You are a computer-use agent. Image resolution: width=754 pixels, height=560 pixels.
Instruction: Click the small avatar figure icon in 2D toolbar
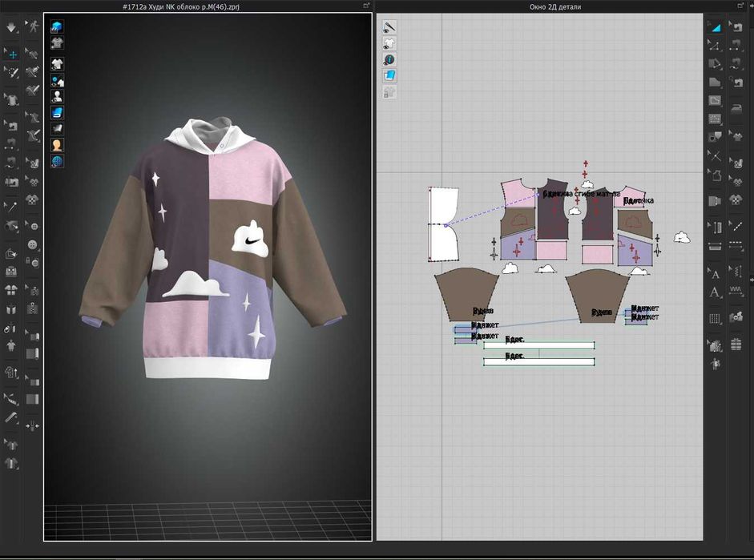[715, 364]
